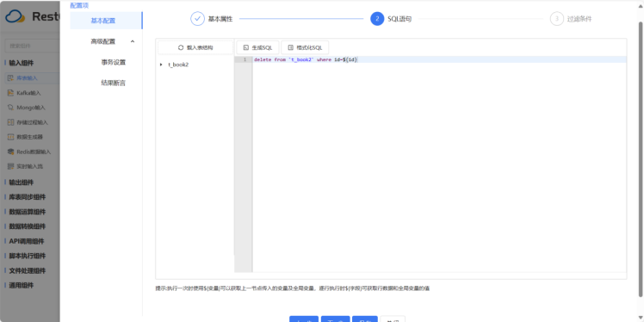Click the 实时输入流 icon in the background sidebar
Screen dimensions: 644x322
[x=10, y=166]
